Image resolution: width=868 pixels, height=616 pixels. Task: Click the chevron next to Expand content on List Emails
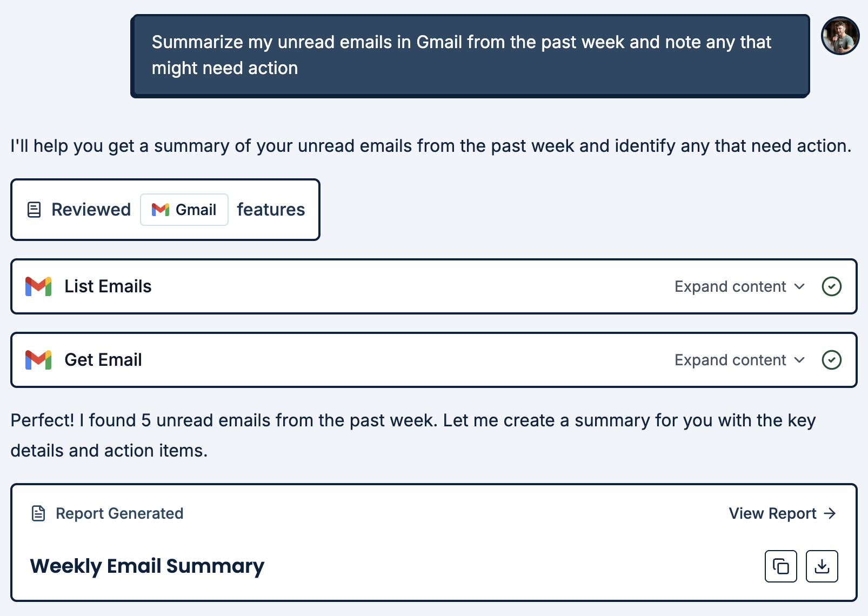coord(799,287)
